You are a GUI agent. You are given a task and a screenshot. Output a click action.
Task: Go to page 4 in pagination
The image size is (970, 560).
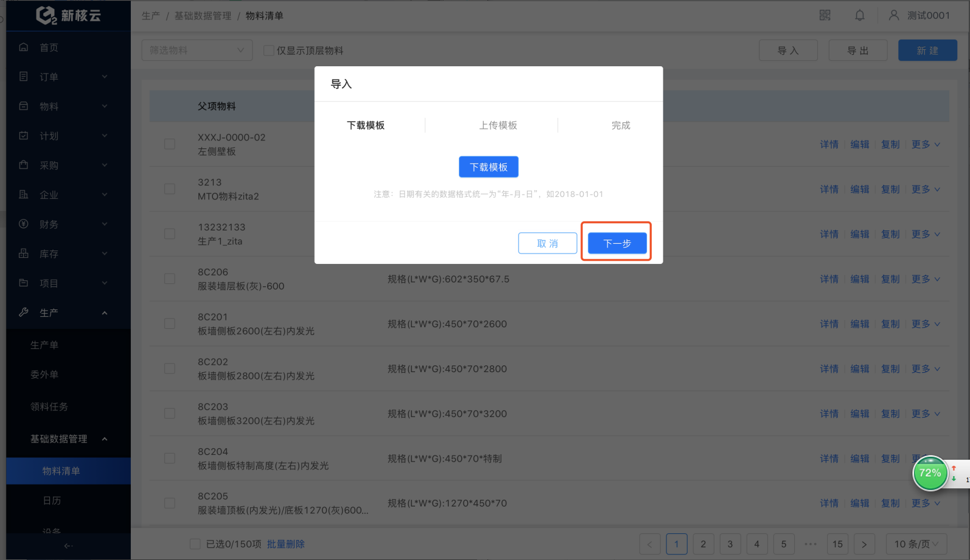(756, 544)
